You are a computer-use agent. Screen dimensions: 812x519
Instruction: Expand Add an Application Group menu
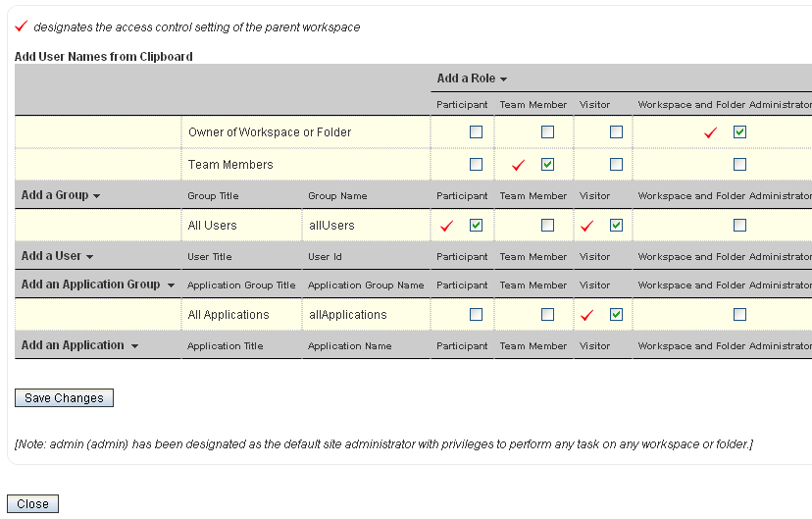tap(97, 285)
